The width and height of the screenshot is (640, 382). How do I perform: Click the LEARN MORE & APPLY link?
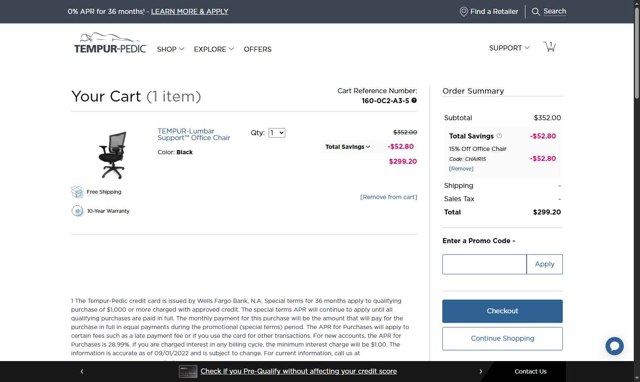point(189,11)
